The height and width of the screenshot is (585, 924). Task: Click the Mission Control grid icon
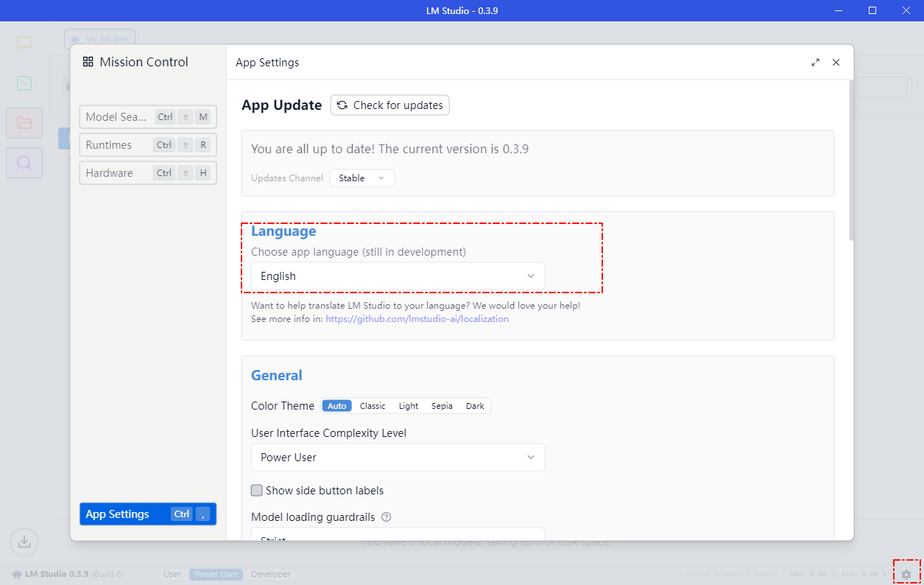(x=88, y=62)
